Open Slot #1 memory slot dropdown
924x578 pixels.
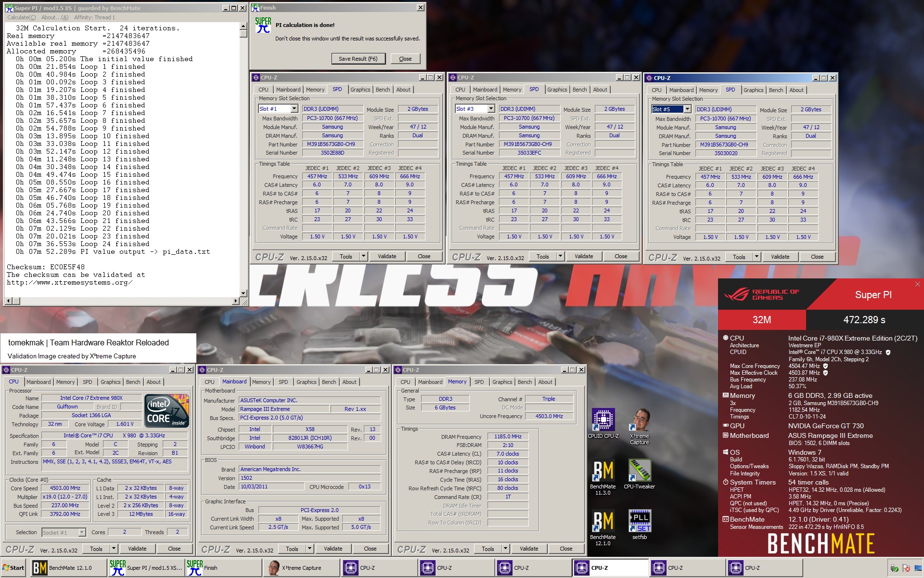(294, 109)
